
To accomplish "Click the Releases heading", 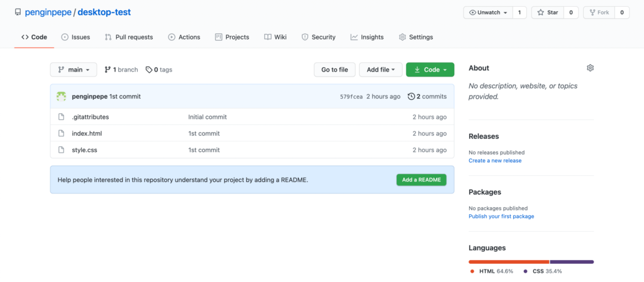I will (x=484, y=136).
